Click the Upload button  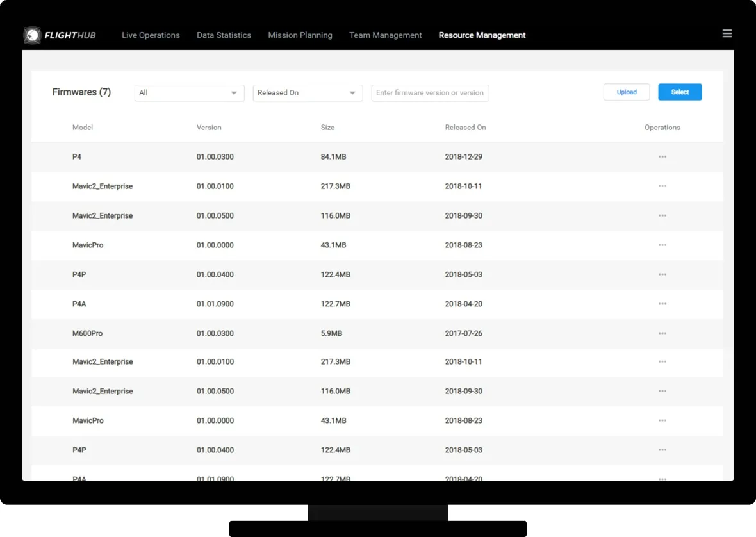point(626,92)
